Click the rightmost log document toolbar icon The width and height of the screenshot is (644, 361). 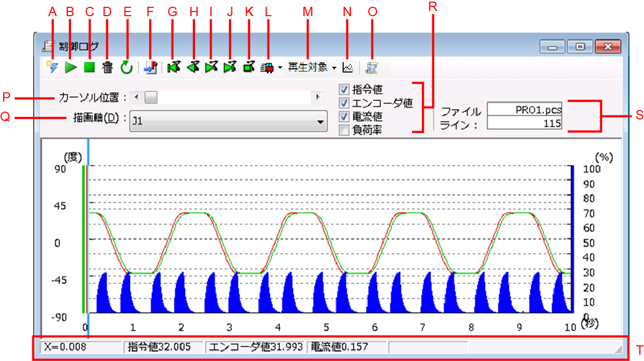coord(372,67)
